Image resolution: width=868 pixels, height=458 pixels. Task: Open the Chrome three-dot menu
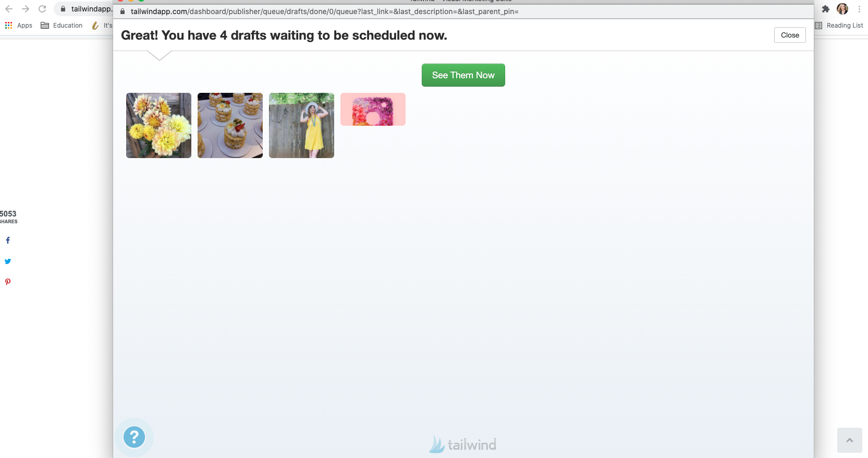click(859, 9)
